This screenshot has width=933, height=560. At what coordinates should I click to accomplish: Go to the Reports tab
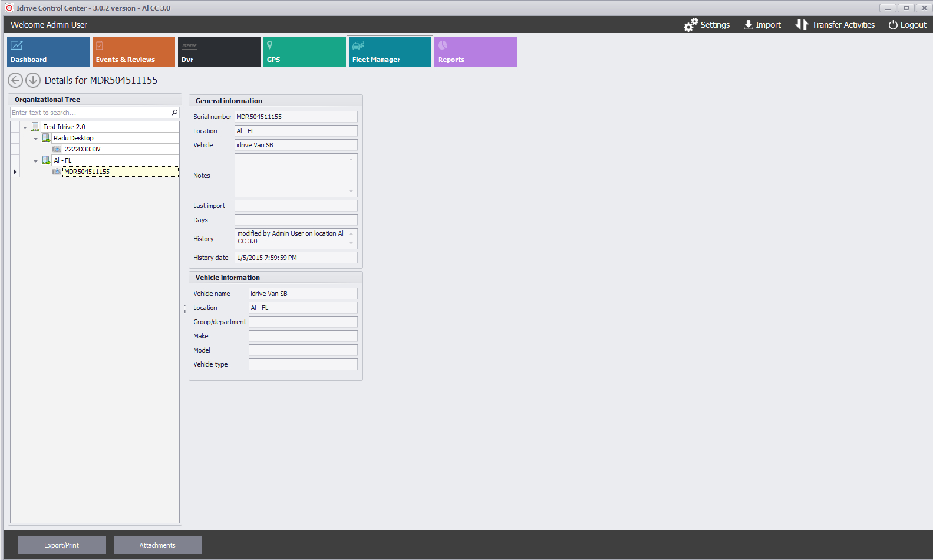click(475, 52)
